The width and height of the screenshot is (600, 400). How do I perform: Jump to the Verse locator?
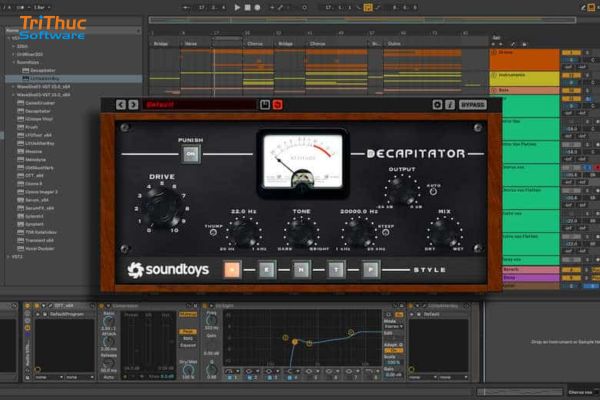coord(191,44)
